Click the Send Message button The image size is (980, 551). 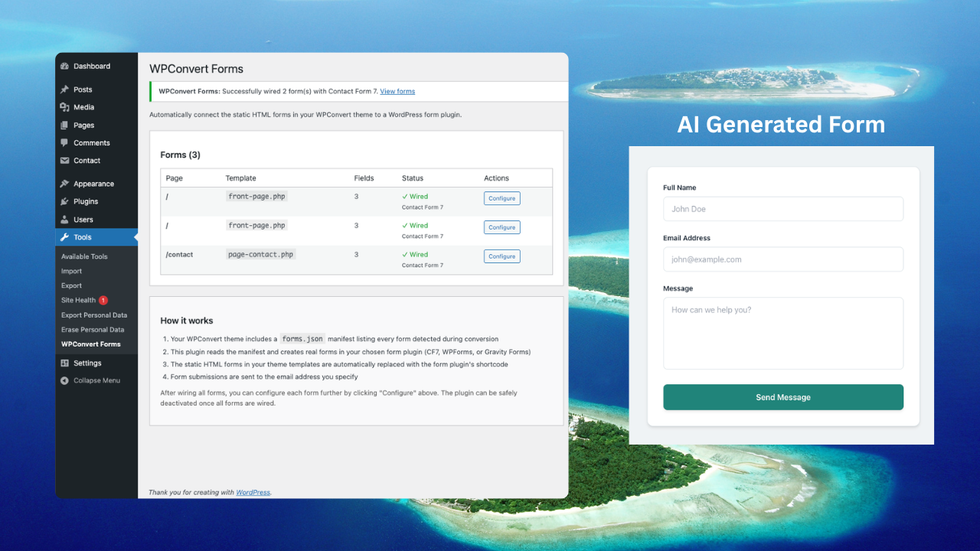tap(783, 397)
